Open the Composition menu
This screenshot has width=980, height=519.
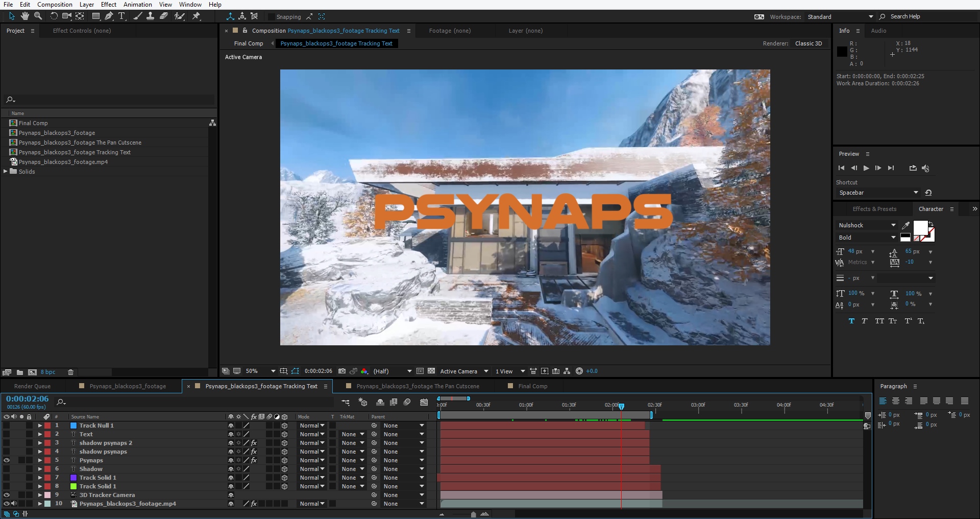click(x=55, y=5)
